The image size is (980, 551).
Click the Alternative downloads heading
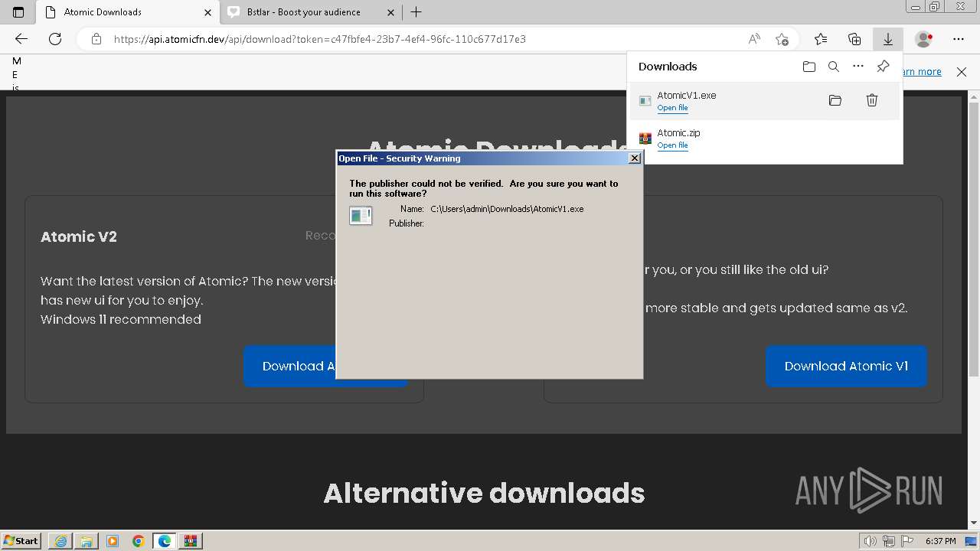[x=484, y=493]
